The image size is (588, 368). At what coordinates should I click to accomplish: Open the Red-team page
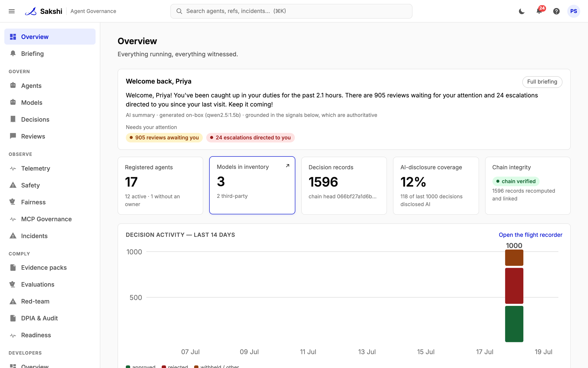tap(50, 301)
